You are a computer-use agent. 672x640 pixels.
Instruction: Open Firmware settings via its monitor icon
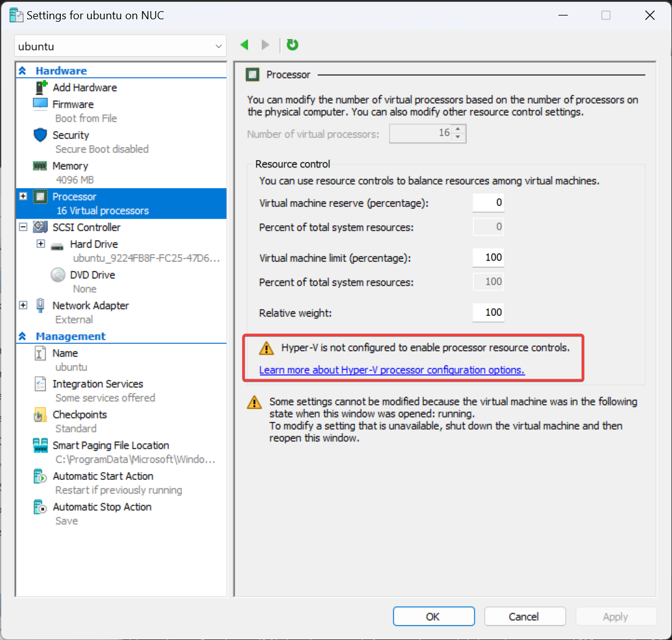click(40, 104)
